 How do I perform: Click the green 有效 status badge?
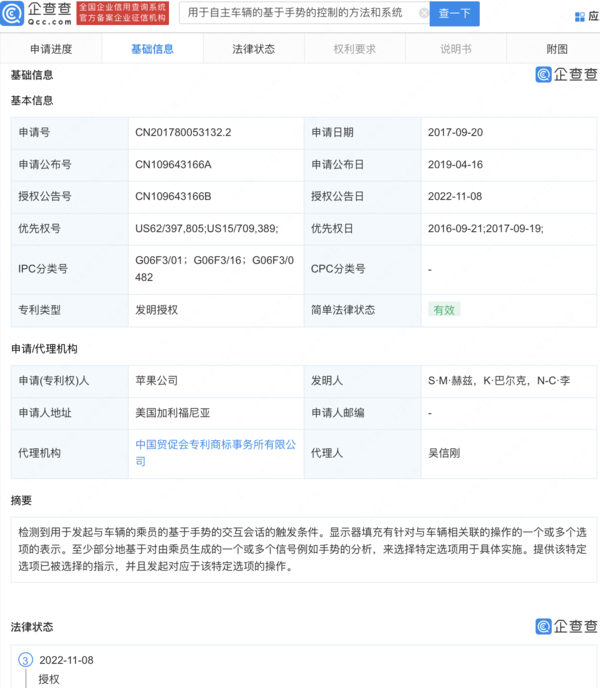point(444,310)
